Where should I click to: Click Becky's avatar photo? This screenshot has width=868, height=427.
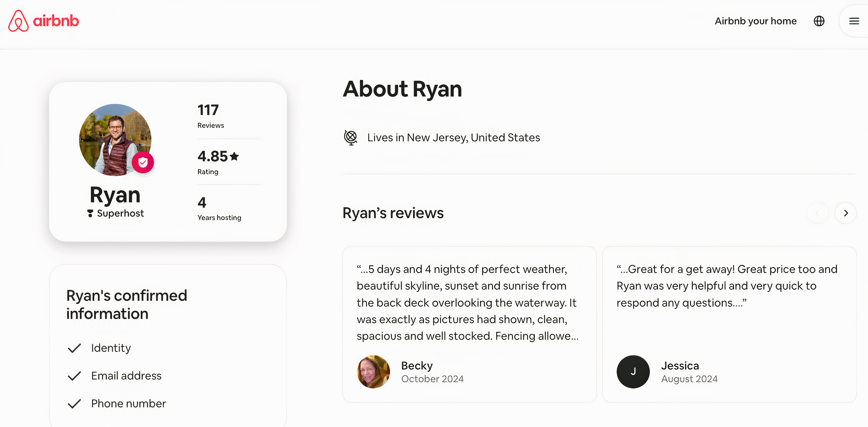373,372
